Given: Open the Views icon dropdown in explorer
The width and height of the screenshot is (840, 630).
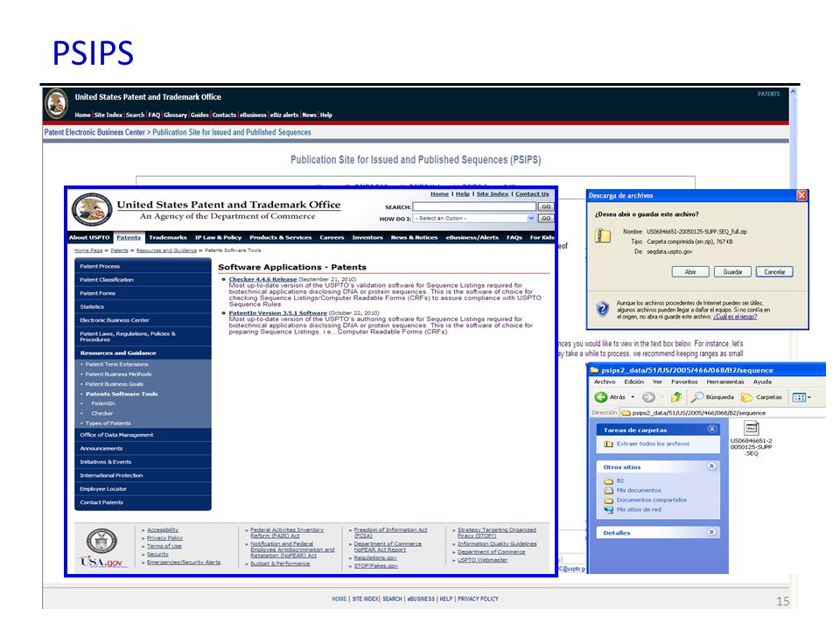Looking at the screenshot, I should click(801, 397).
